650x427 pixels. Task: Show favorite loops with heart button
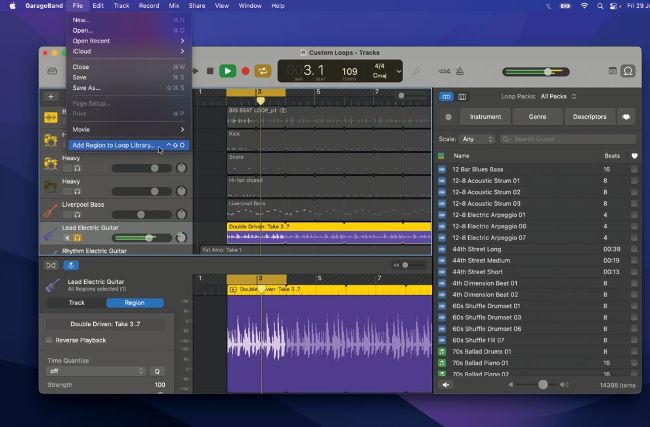[627, 117]
